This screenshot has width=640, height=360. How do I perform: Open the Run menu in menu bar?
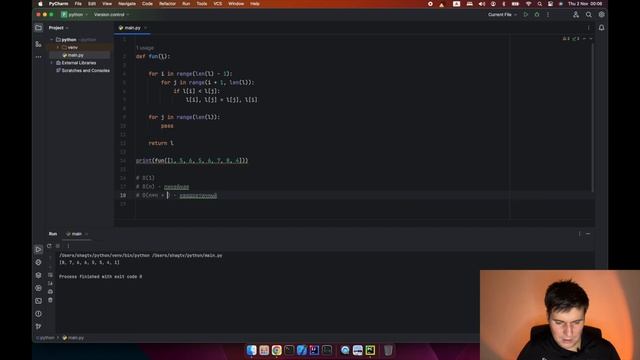point(186,4)
